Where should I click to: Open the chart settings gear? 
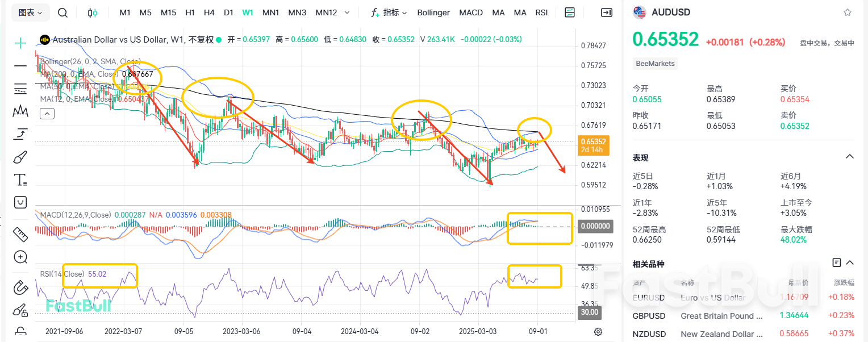[598, 332]
